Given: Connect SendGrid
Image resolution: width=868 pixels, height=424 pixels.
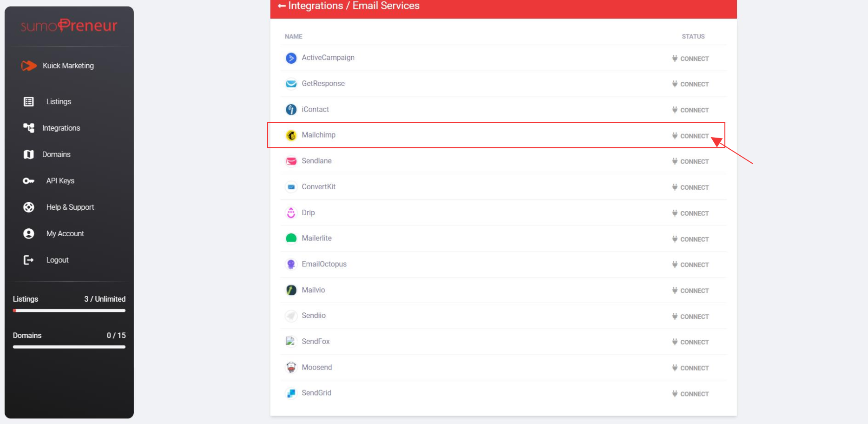Looking at the screenshot, I should coord(690,394).
